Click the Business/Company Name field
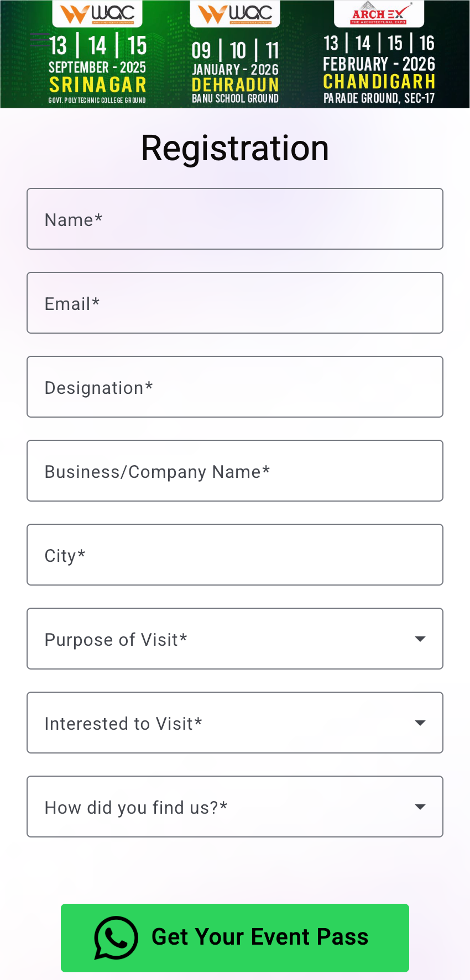 (235, 471)
